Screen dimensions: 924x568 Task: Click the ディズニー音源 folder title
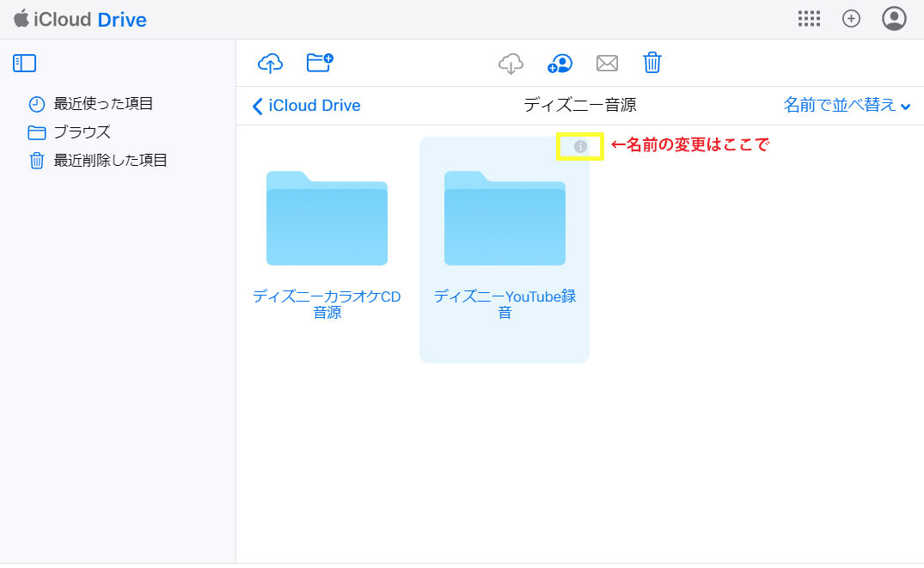click(580, 105)
